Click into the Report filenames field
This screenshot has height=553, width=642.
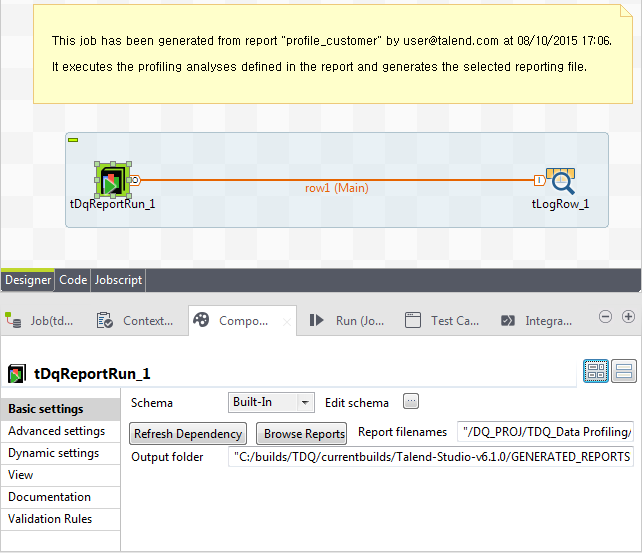[545, 432]
